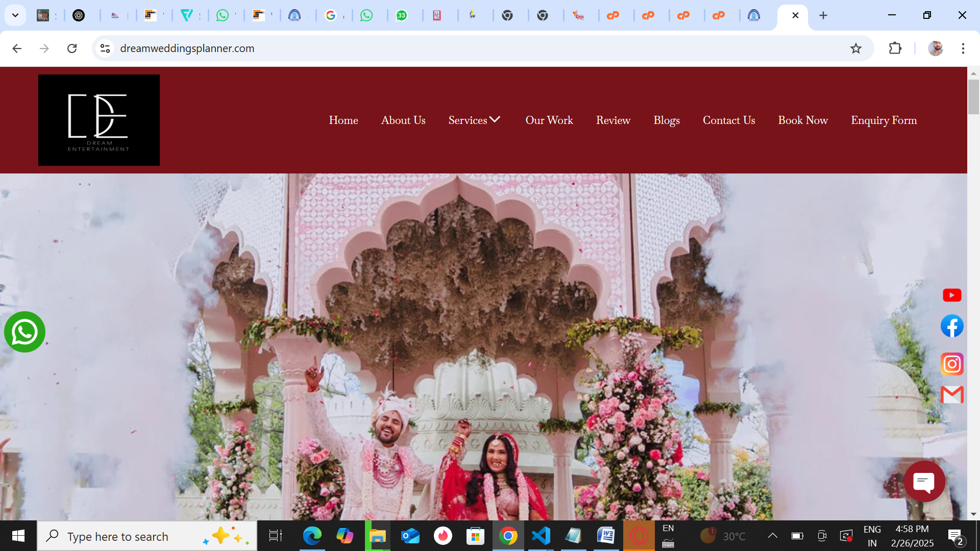Screen dimensions: 980x551
Task: Open the Contact Us page
Action: (729, 120)
